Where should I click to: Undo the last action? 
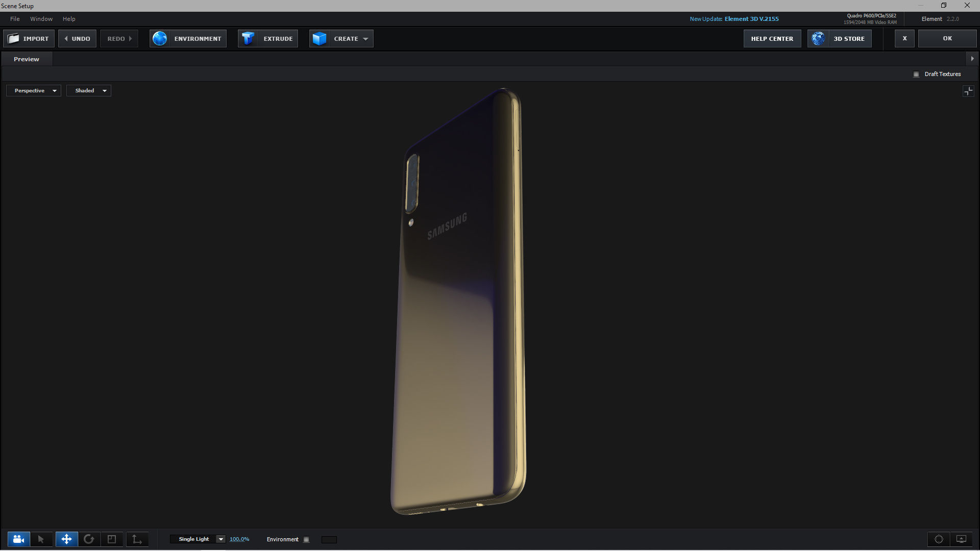coord(77,39)
